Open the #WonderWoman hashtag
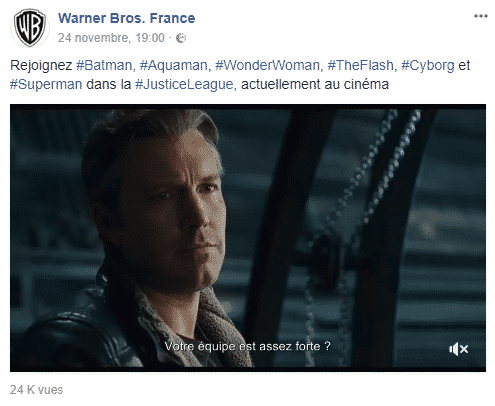The height and width of the screenshot is (406, 495). pyautogui.click(x=267, y=65)
